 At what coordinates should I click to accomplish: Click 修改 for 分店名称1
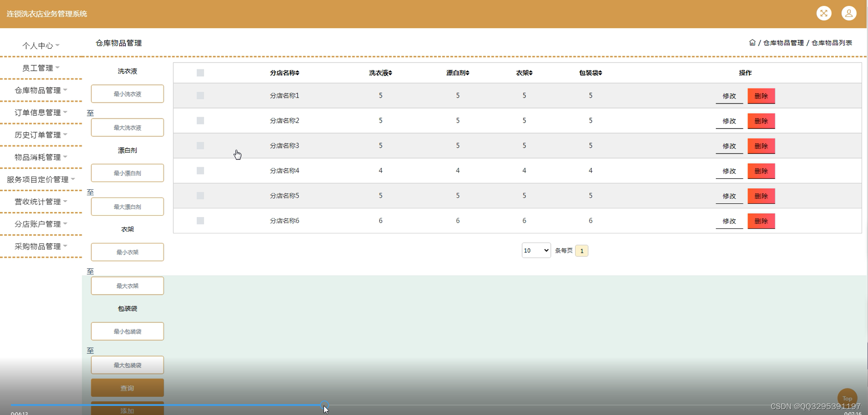point(729,96)
